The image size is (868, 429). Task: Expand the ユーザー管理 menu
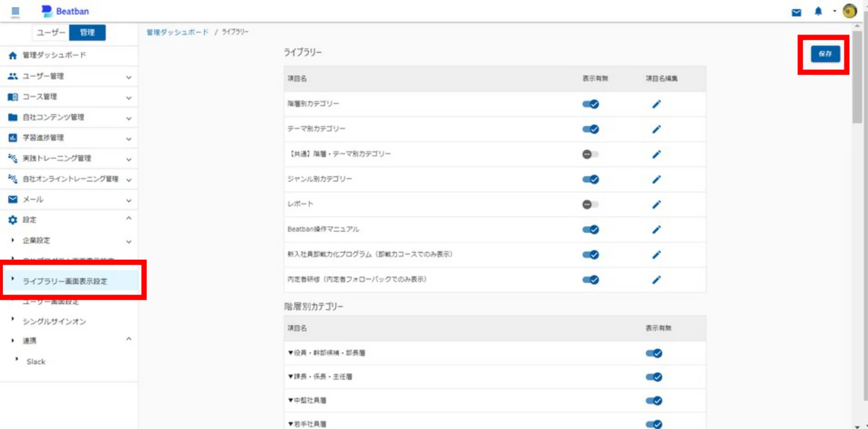coord(69,76)
